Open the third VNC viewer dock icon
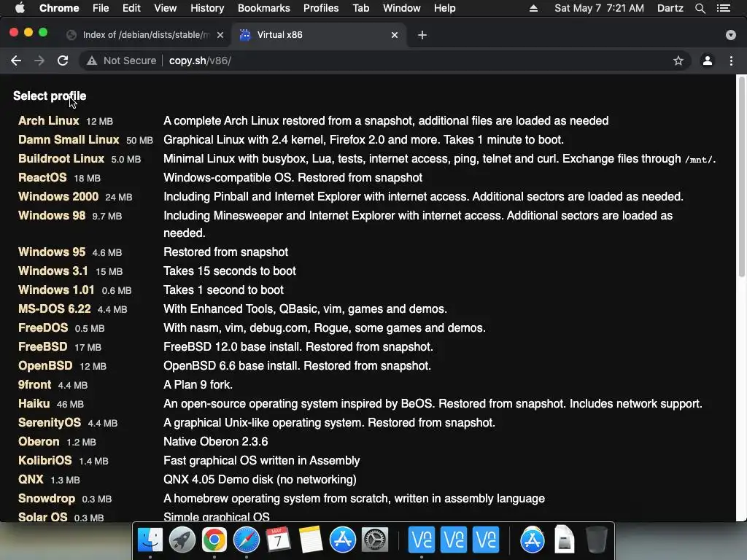This screenshot has width=747, height=560. coord(485,540)
